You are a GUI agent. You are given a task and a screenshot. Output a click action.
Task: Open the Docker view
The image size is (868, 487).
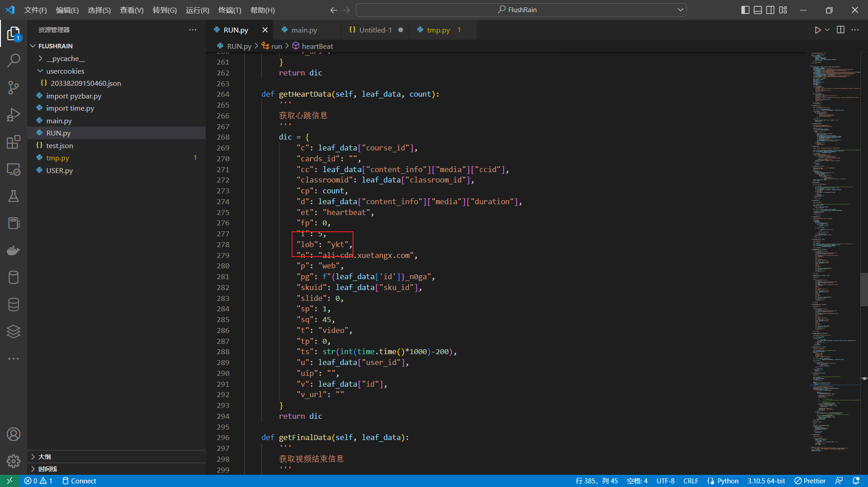[14, 250]
